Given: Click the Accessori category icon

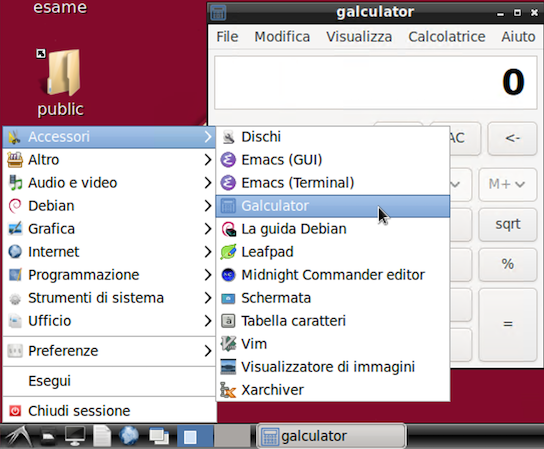Looking at the screenshot, I should tap(15, 137).
